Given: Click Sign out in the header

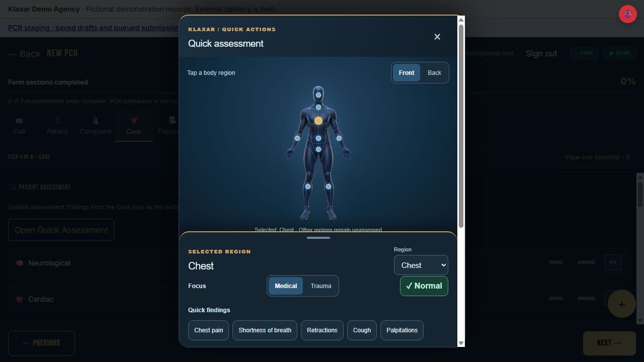Looking at the screenshot, I should 541,54.
